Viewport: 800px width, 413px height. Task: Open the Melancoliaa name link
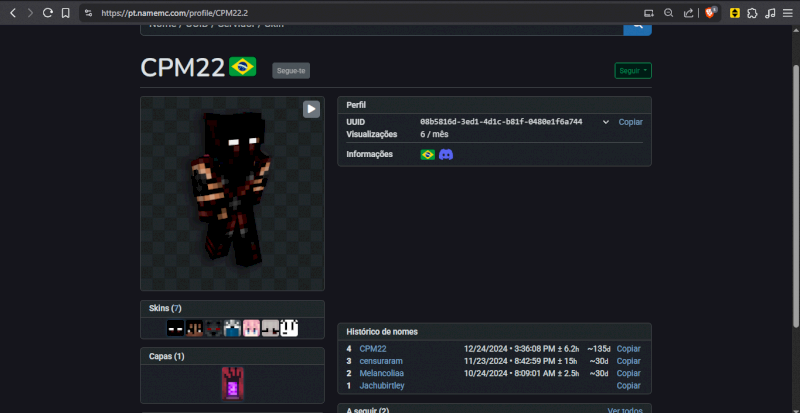point(382,373)
